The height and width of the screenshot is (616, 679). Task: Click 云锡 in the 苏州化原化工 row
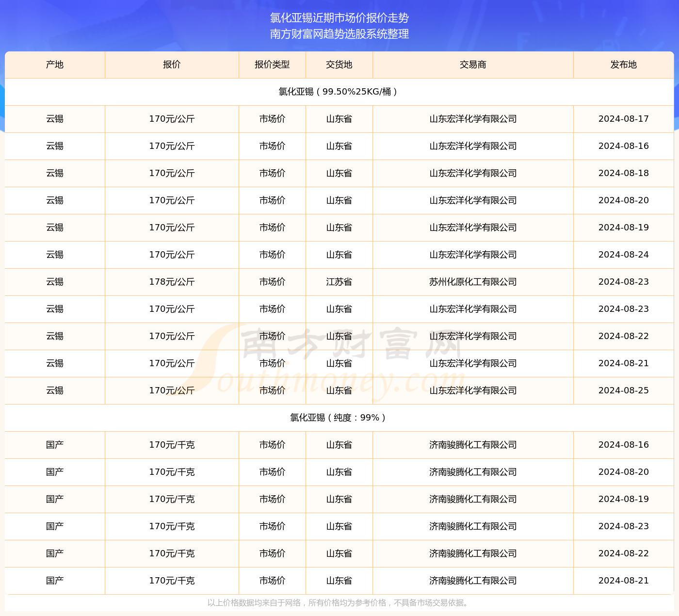pos(55,282)
